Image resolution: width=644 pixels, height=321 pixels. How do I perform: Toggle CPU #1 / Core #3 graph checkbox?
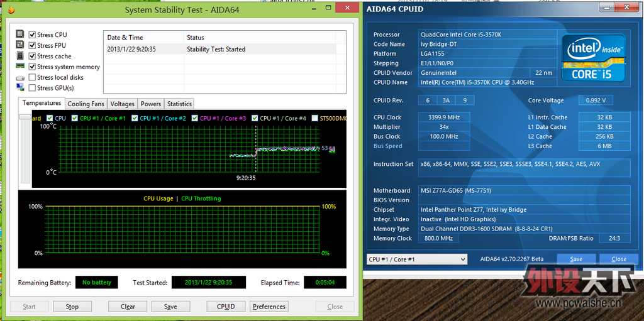[x=195, y=118]
